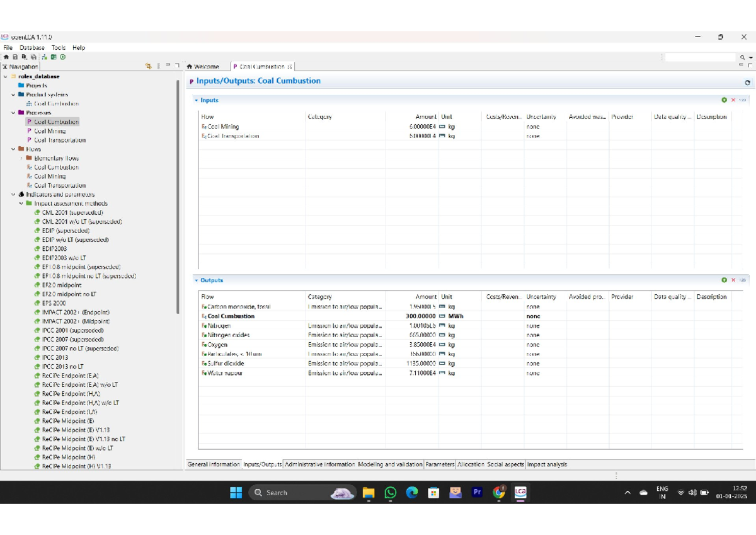
Task: Toggle number format display in Outputs section
Action: [x=742, y=280]
